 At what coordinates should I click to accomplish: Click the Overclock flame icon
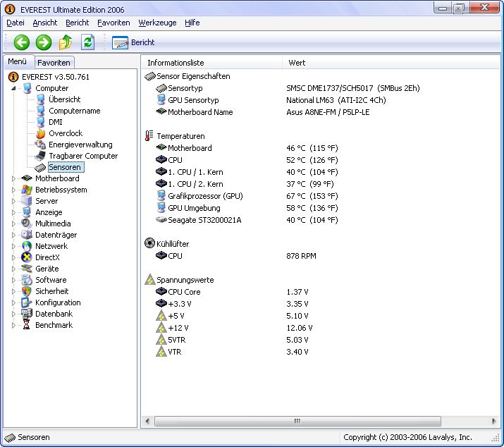pyautogui.click(x=40, y=133)
